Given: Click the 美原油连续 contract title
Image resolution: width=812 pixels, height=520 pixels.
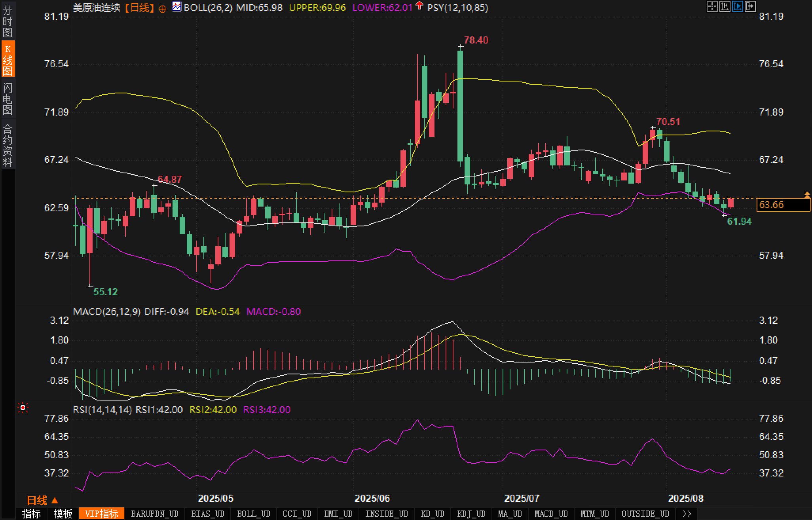Looking at the screenshot, I should pos(97,8).
